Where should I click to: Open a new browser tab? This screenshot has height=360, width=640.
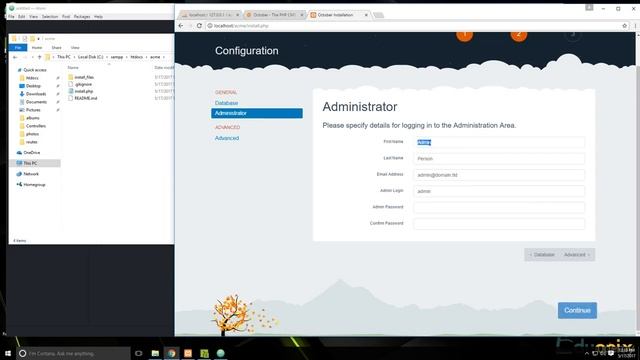coord(378,15)
